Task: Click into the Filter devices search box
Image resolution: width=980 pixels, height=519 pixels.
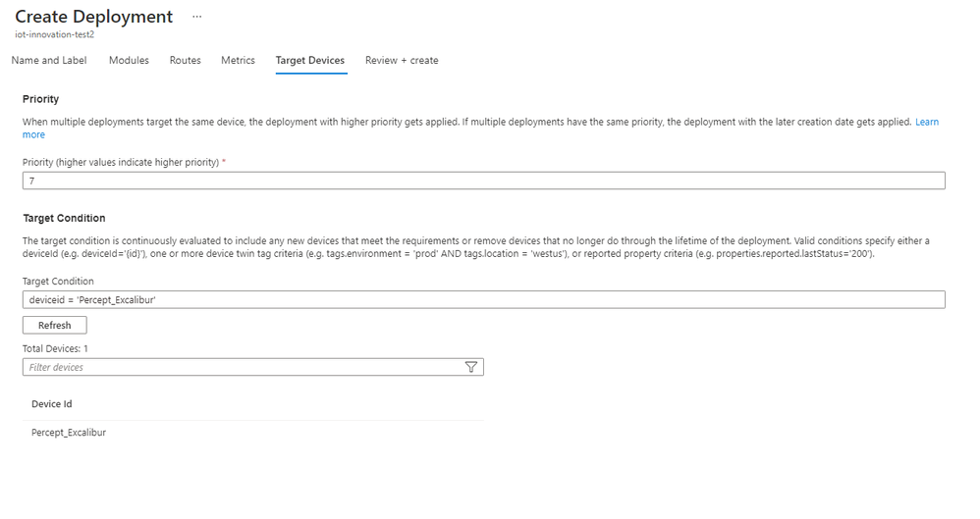Action: pos(241,367)
